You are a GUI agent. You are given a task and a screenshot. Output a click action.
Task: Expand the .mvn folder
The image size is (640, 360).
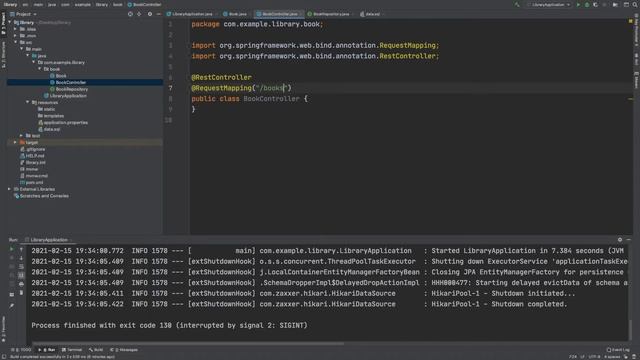pyautogui.click(x=16, y=36)
